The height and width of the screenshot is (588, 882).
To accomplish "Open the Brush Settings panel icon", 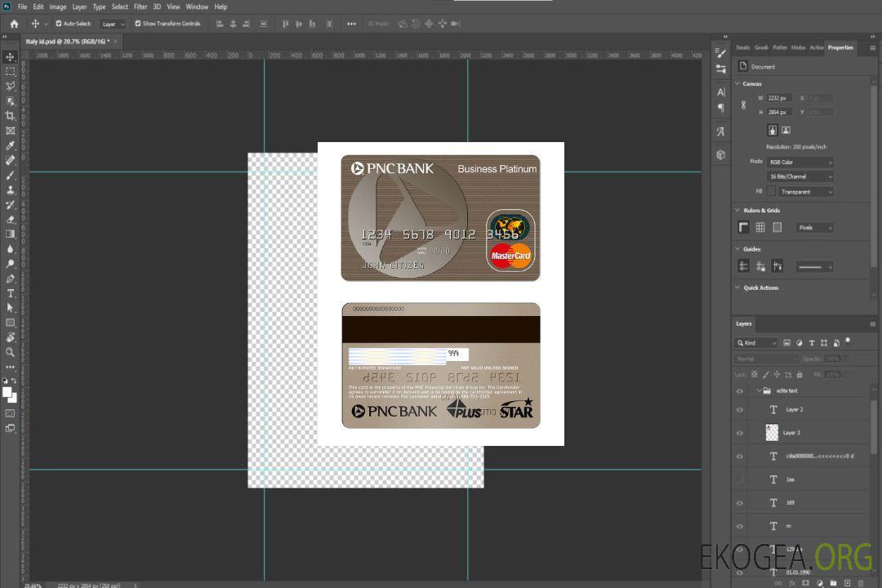I will coord(721,53).
